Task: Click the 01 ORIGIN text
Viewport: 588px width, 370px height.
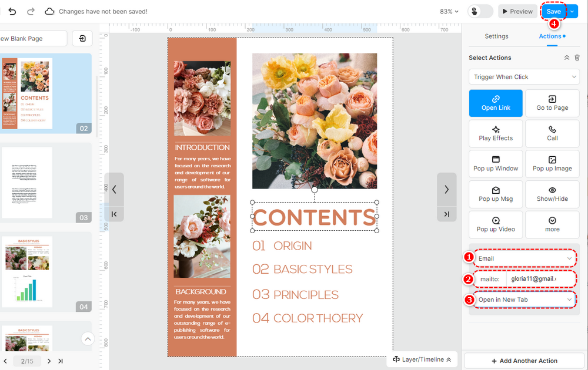Action: point(282,245)
